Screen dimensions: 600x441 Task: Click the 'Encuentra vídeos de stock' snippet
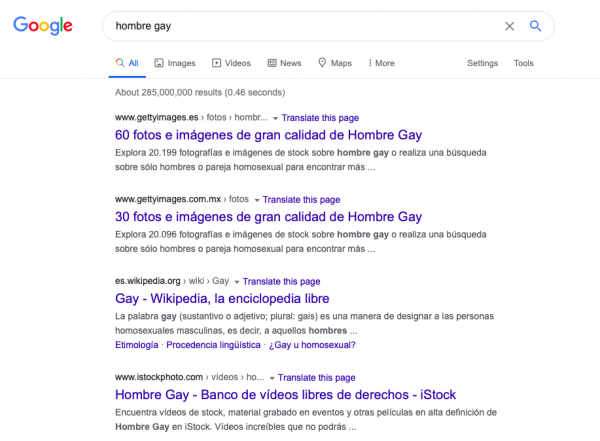point(306,420)
